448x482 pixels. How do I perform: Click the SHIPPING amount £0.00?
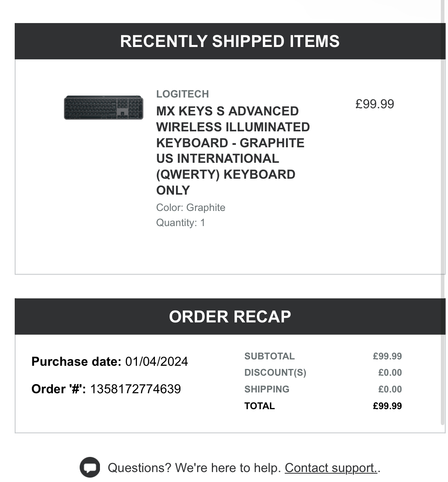click(390, 389)
